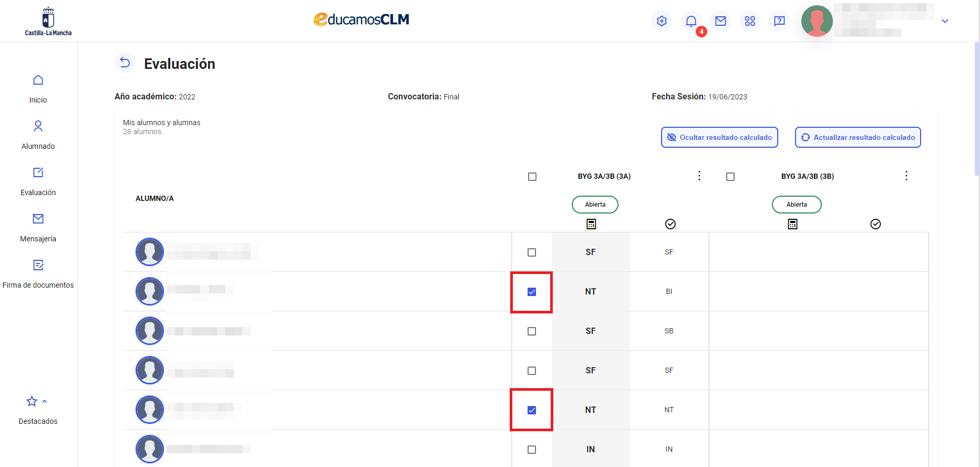Open Mensajería in the sidebar
This screenshot has width=980, height=467.
[38, 228]
